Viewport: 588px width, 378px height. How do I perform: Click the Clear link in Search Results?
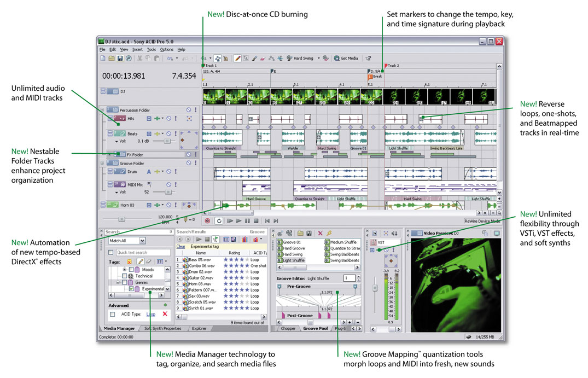pyautogui.click(x=181, y=247)
